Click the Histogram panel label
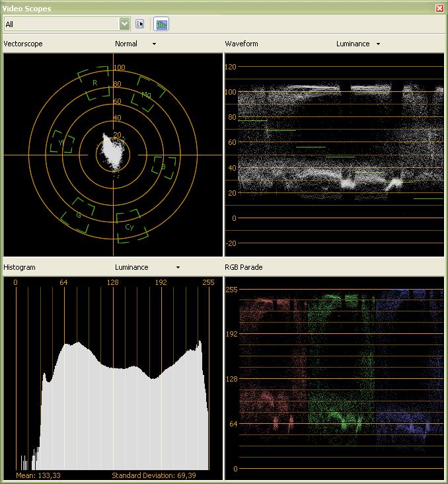This screenshot has width=448, height=484. click(19, 267)
